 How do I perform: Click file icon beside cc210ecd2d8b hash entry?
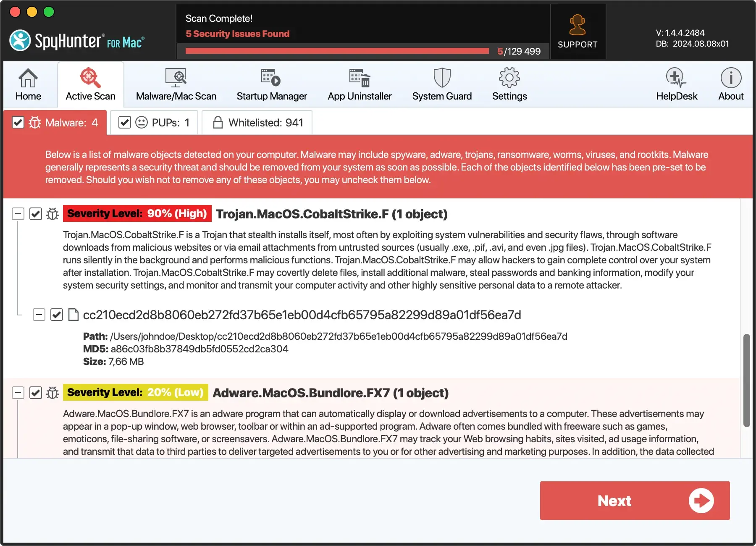tap(73, 315)
